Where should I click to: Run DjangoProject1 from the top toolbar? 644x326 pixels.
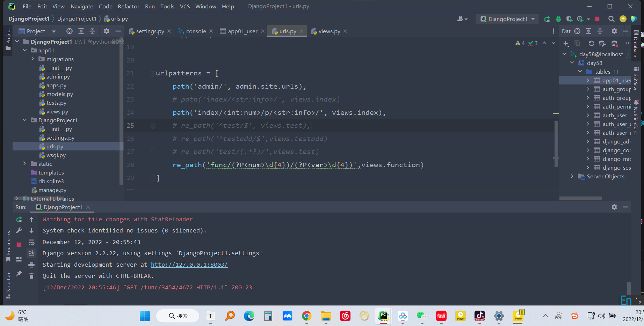click(x=547, y=19)
